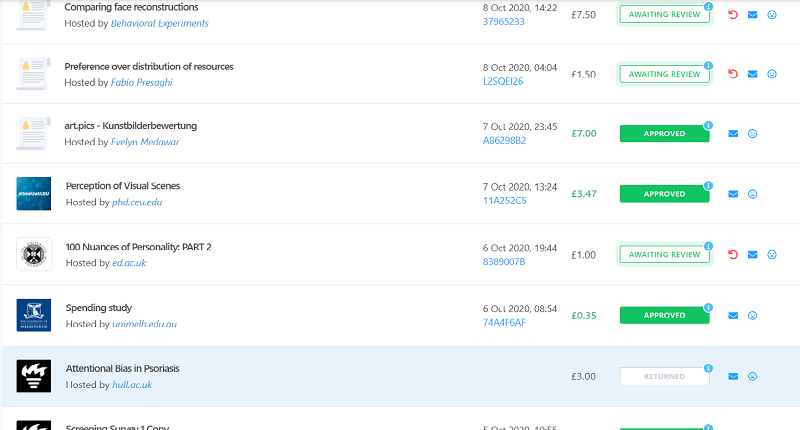Click Awaiting Review button for Preference over distribution
Viewport: 800px width, 430px height.
[664, 74]
